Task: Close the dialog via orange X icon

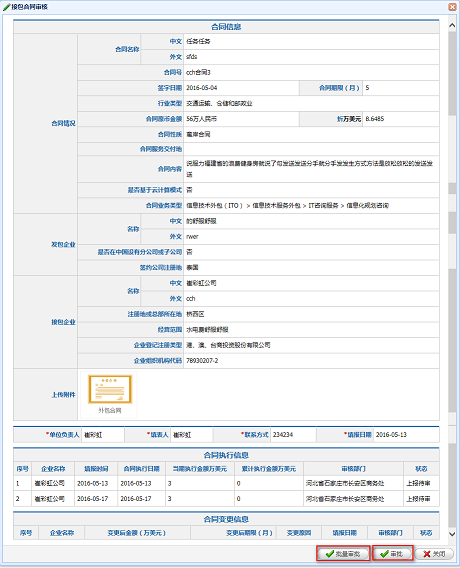Action: [x=452, y=7]
